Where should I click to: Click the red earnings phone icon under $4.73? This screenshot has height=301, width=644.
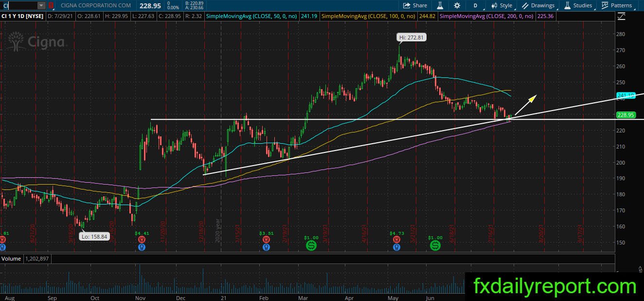[397, 240]
